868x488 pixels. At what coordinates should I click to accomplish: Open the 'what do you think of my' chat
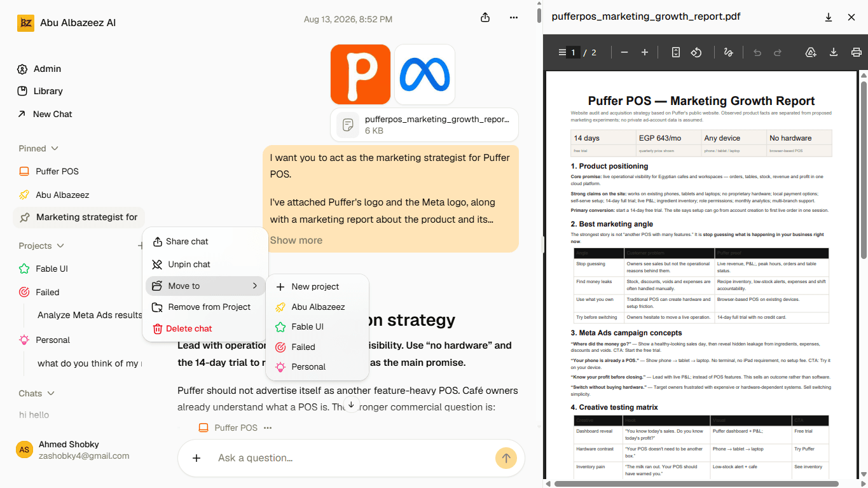pyautogui.click(x=89, y=363)
